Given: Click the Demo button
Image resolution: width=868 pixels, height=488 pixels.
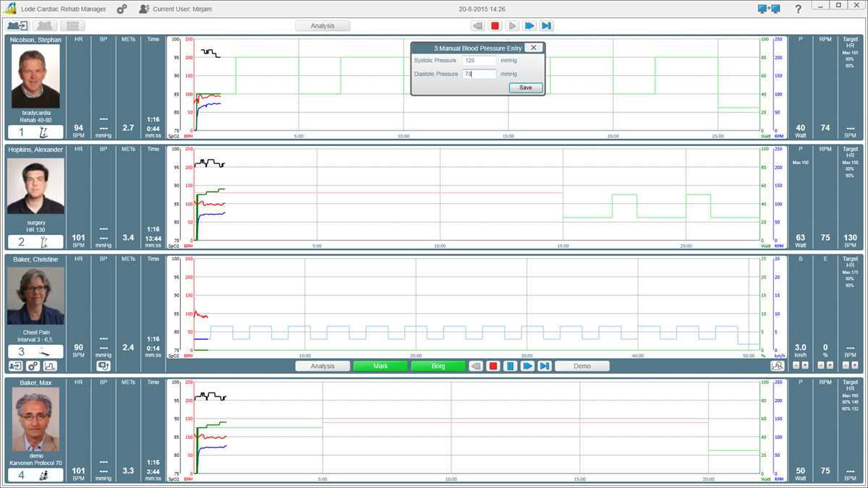Looking at the screenshot, I should pyautogui.click(x=582, y=366).
